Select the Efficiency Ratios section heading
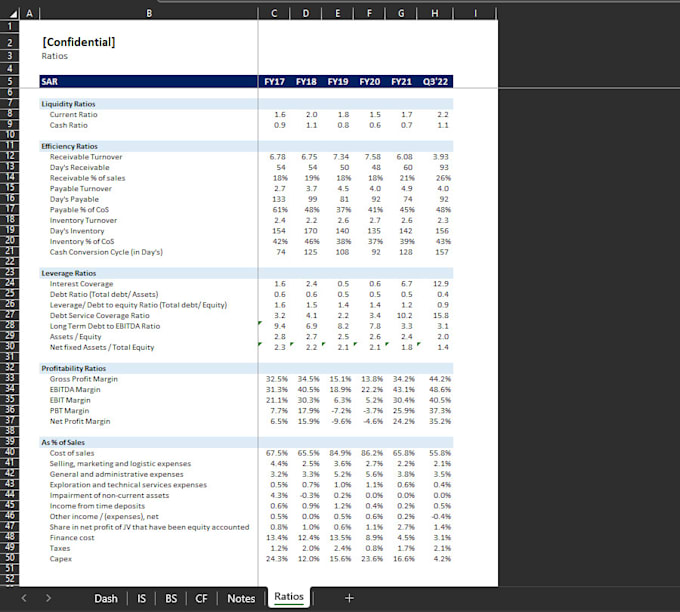Viewport: 680px width, 612px height. click(69, 146)
